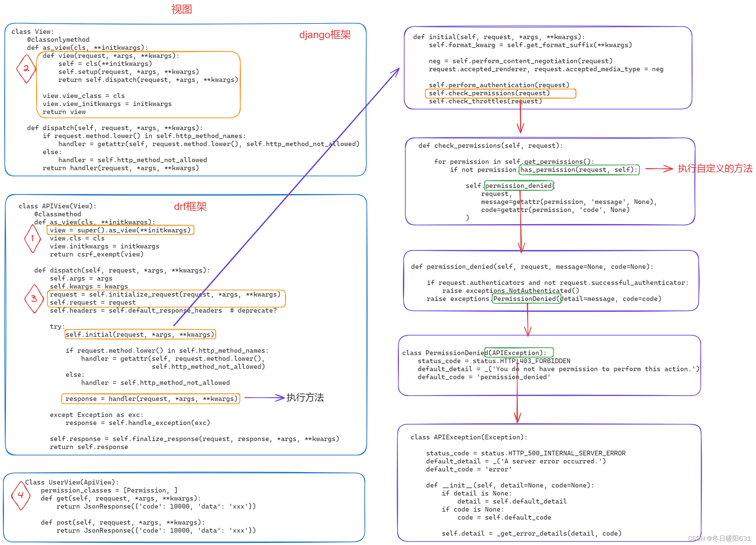
Task: Click the '执行自定义的方法' annotation
Action: 715,169
